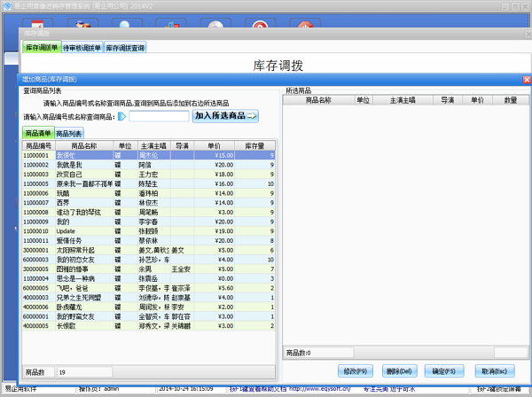Click the 导演 header in the left list

[x=182, y=146]
